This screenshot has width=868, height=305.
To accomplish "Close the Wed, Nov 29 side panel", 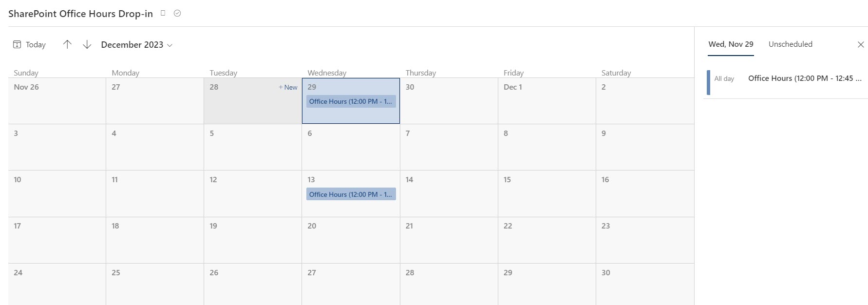I will (861, 44).
